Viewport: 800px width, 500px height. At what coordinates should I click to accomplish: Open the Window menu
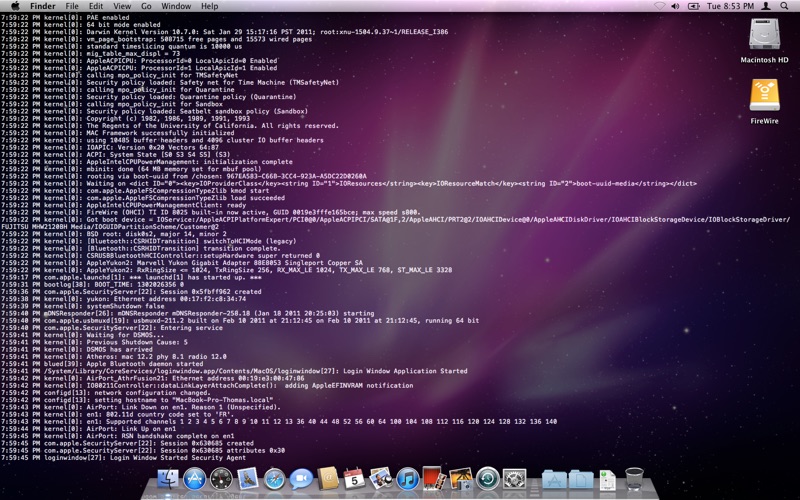point(176,6)
